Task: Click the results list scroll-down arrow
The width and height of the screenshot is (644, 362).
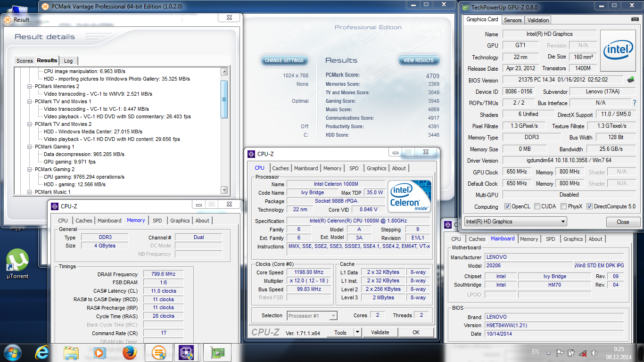Action: 224,190
